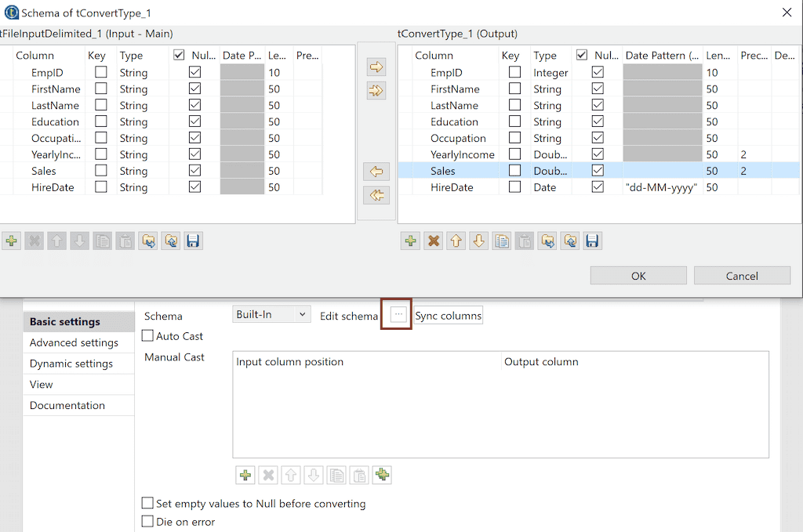803x532 pixels.
Task: Switch to the Advanced settings tab
Action: pos(74,342)
